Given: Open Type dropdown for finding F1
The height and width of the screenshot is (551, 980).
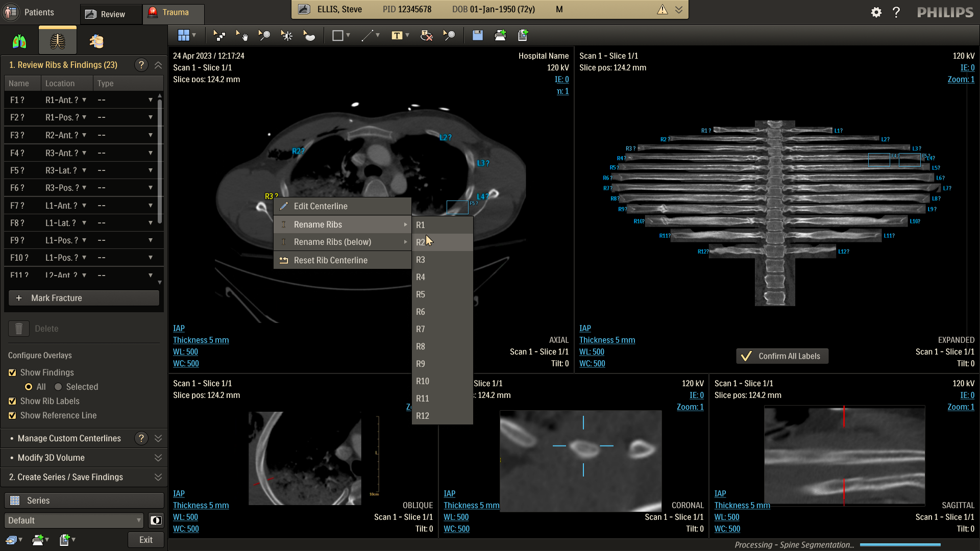Looking at the screenshot, I should pyautogui.click(x=150, y=100).
